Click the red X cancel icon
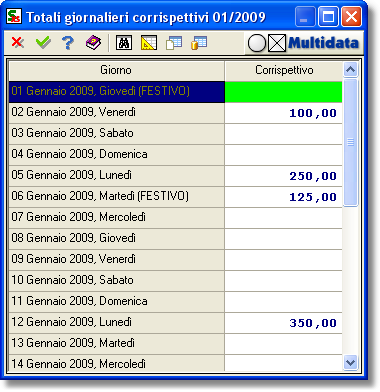Viewport: 380px width, 392px height. 18,43
